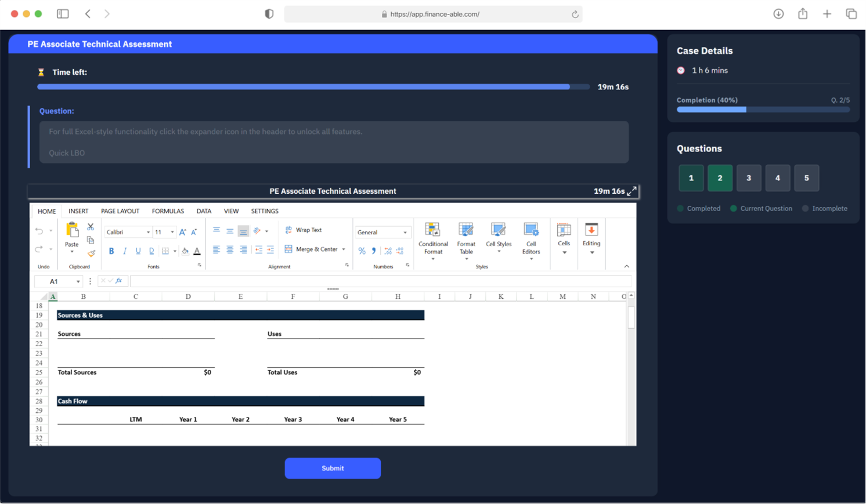Switch to the VIEW ribbon tab
866x504 pixels.
click(231, 211)
